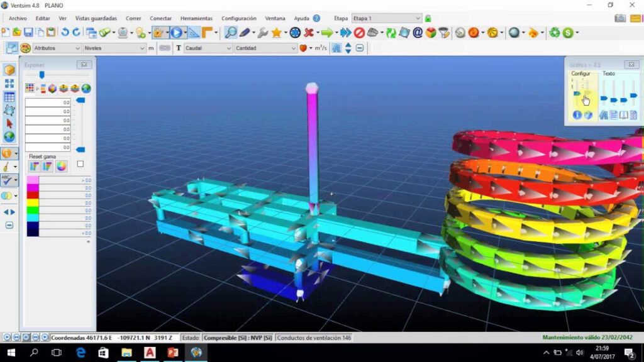Toggle the orange info display button in sidebar
This screenshot has width=644, height=362.
point(6,153)
